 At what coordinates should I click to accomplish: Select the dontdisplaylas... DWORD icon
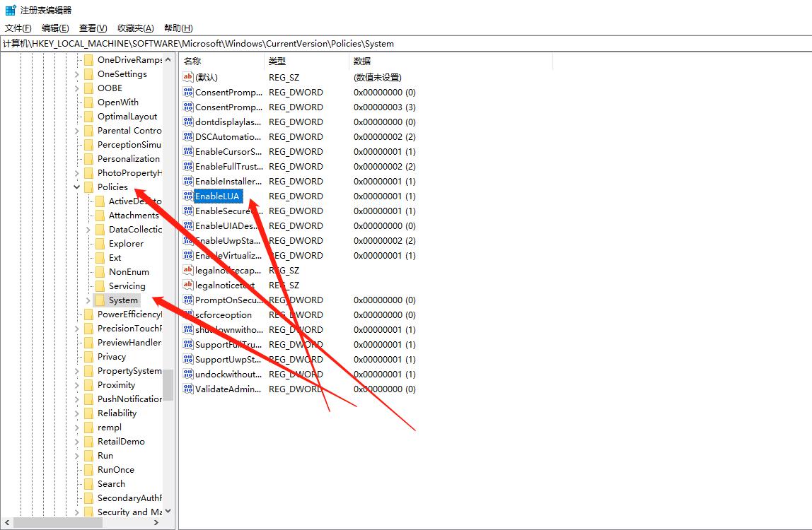(x=188, y=122)
